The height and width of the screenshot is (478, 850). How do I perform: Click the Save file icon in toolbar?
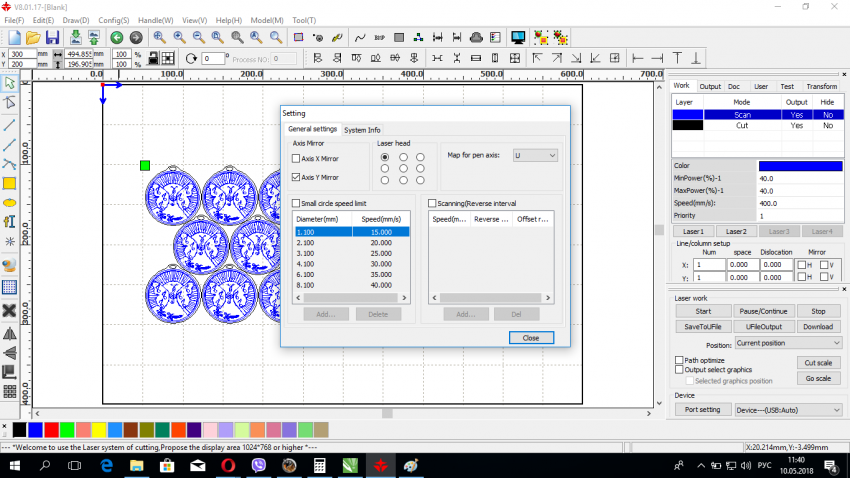51,37
